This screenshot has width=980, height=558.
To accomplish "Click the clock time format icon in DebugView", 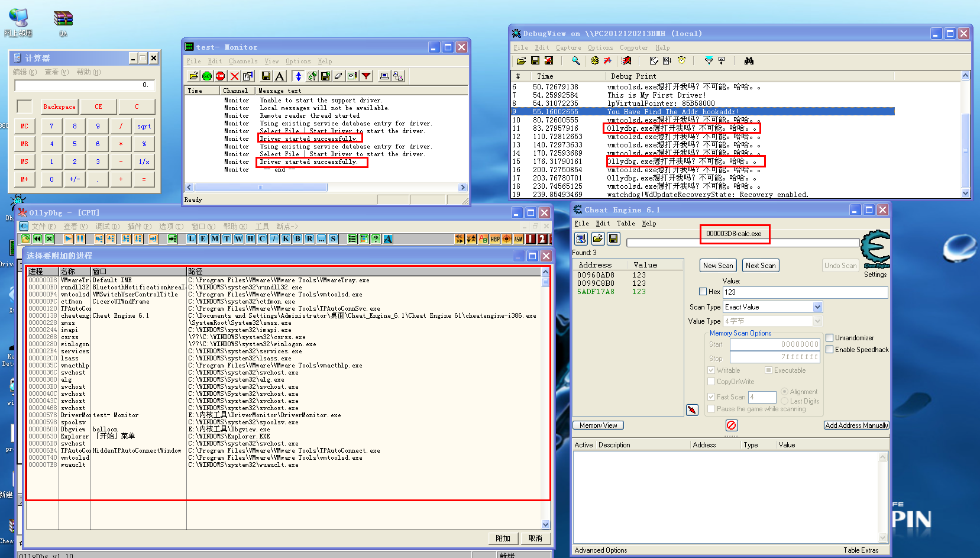I will (681, 60).
